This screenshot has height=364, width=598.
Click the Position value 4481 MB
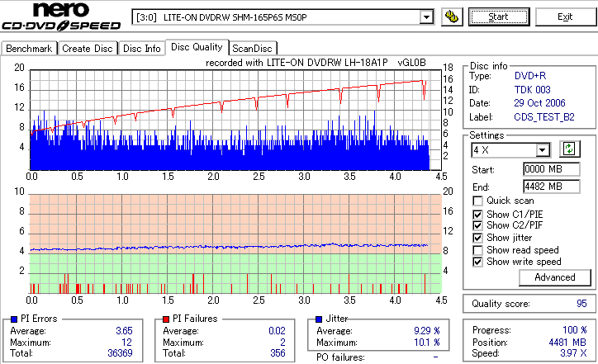pyautogui.click(x=567, y=343)
